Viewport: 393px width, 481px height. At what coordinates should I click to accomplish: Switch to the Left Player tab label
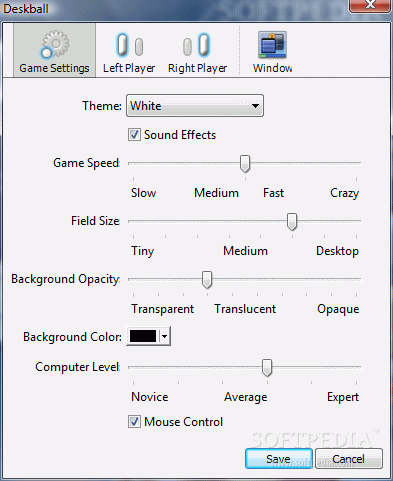tap(129, 68)
